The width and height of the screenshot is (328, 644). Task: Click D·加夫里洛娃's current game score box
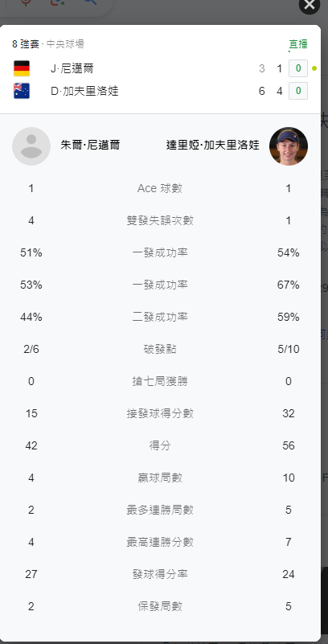click(x=298, y=91)
